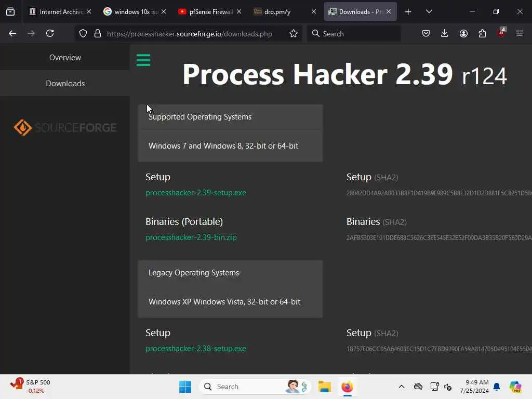The height and width of the screenshot is (399, 532).
Task: Open notification bell in taskbar
Action: click(x=497, y=387)
